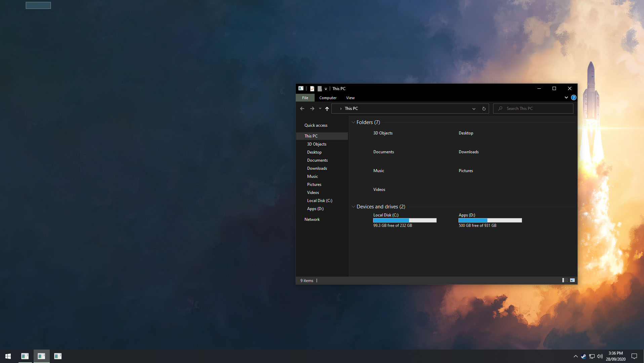
Task: Select Network in navigation pane
Action: tap(312, 219)
